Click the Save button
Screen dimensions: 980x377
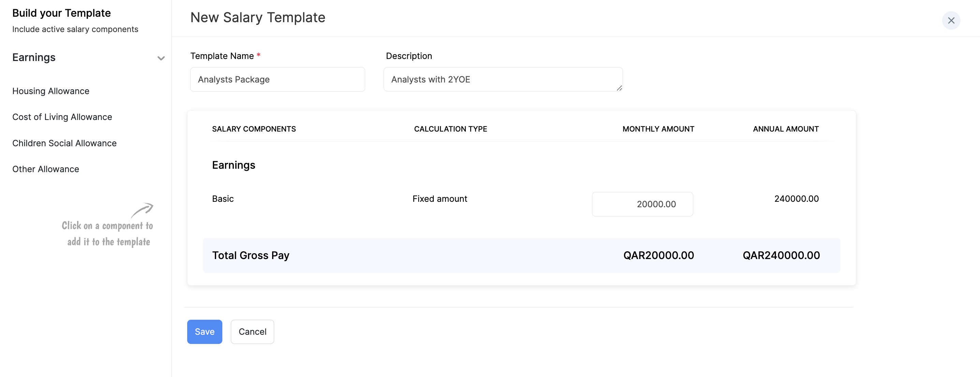pos(204,331)
